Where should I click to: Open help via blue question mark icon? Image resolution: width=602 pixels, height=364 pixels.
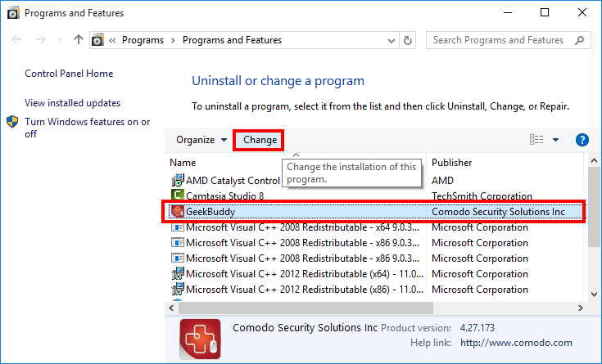tap(582, 140)
